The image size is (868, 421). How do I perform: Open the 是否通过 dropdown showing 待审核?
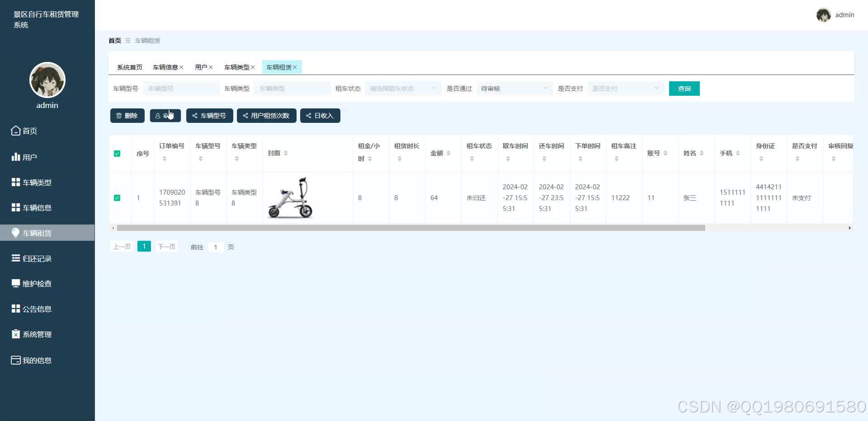point(514,88)
